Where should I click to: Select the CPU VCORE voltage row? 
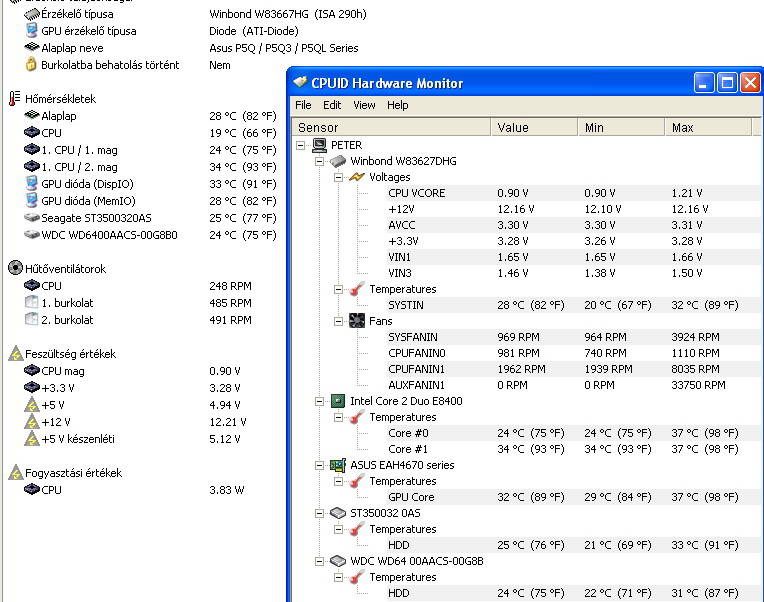(x=573, y=193)
